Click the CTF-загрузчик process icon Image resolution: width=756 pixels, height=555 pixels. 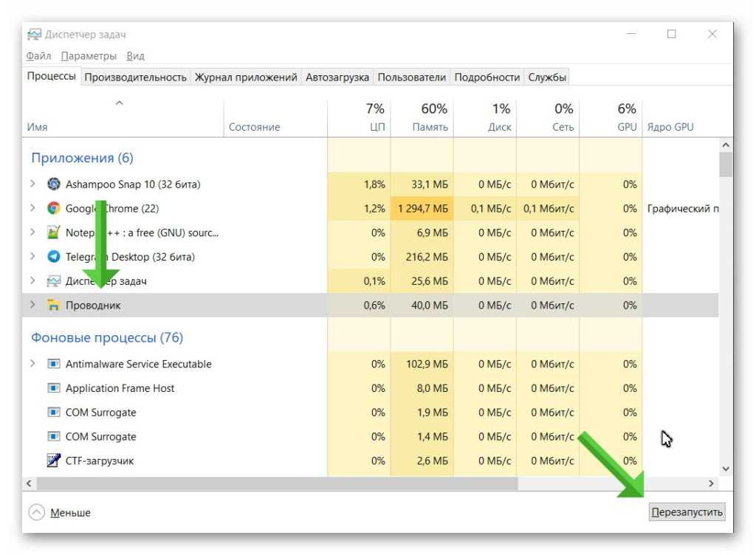pyautogui.click(x=53, y=461)
